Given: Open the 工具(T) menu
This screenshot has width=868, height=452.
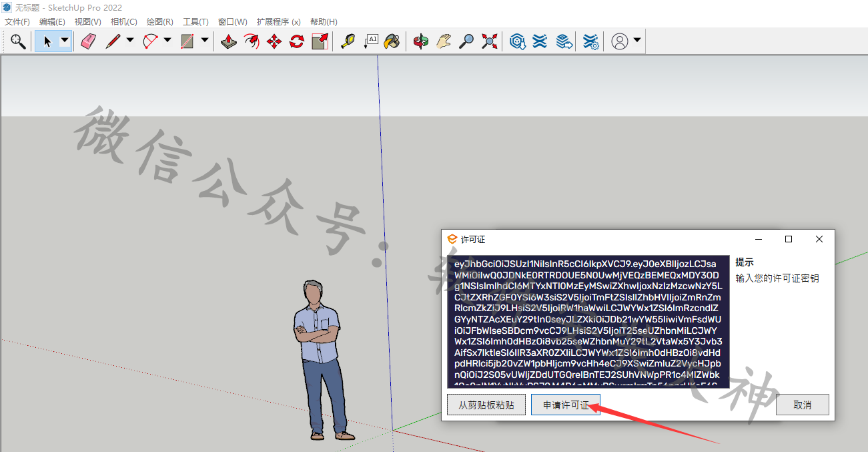Looking at the screenshot, I should (x=195, y=22).
